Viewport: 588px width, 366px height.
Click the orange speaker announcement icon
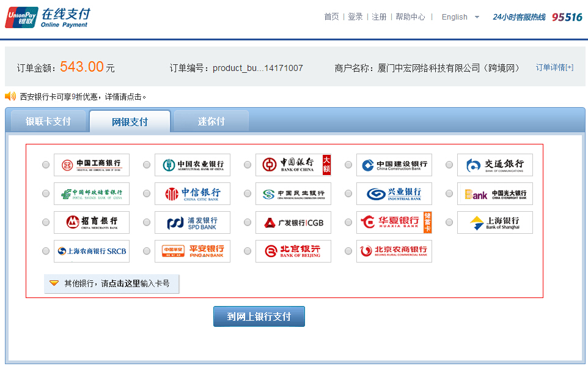(x=10, y=96)
